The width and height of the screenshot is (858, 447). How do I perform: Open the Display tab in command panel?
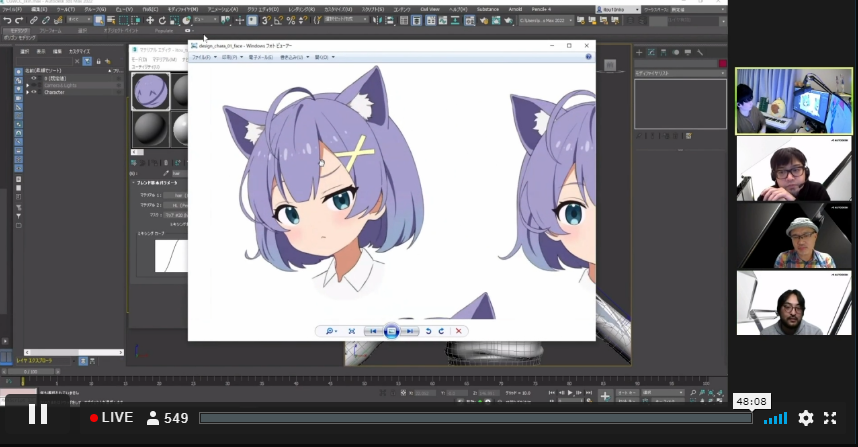(x=688, y=53)
